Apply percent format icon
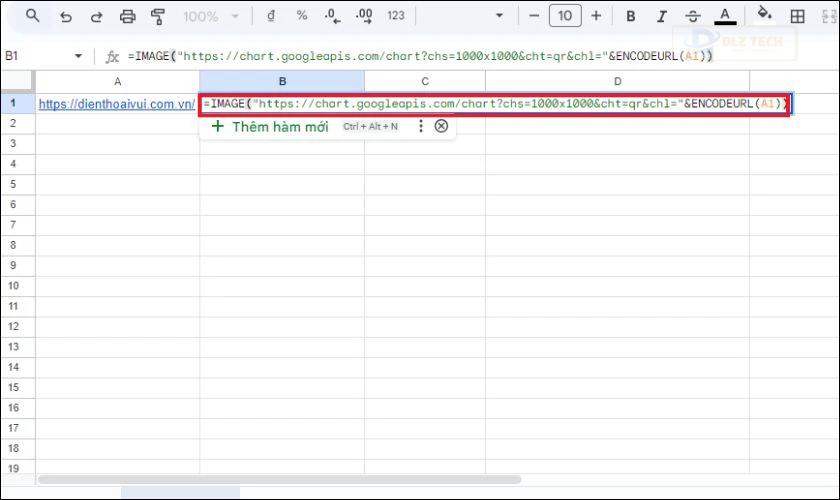840x500 pixels. (x=302, y=16)
